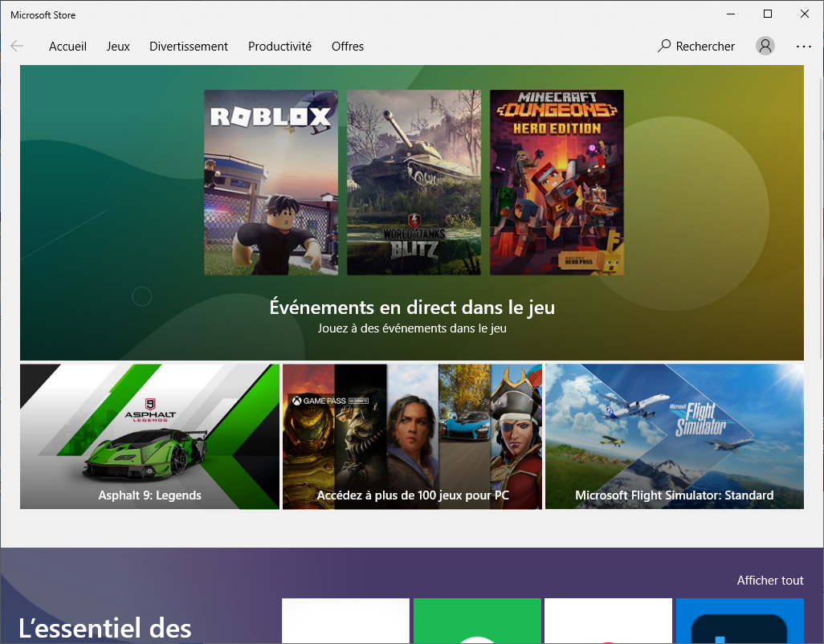Viewport: 824px width, 644px height.
Task: Open the blue app tile below Afficher tout
Action: [x=740, y=621]
